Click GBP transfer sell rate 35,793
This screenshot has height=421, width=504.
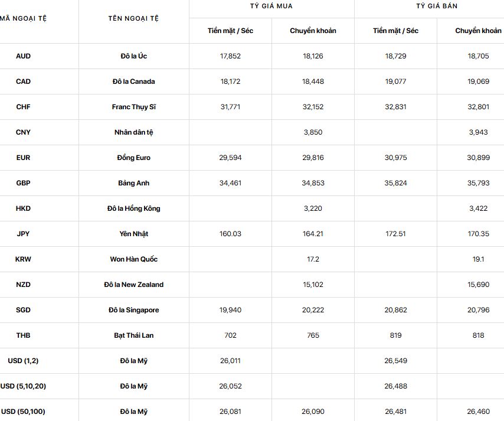[x=478, y=183]
